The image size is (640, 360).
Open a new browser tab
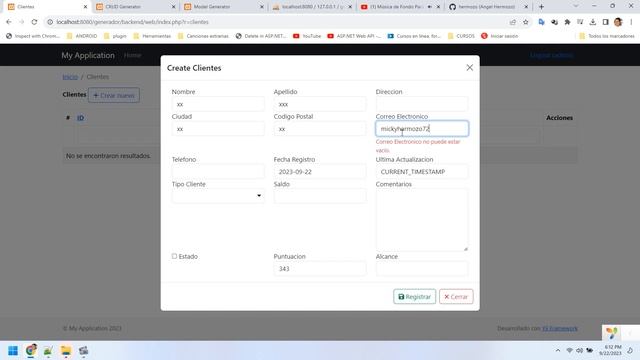(x=541, y=7)
